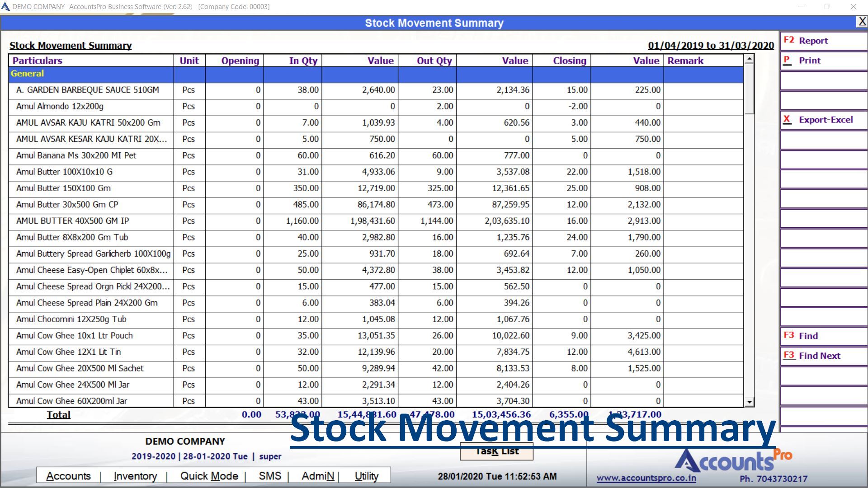
Task: Open the Quick Mode menu
Action: pyautogui.click(x=209, y=476)
